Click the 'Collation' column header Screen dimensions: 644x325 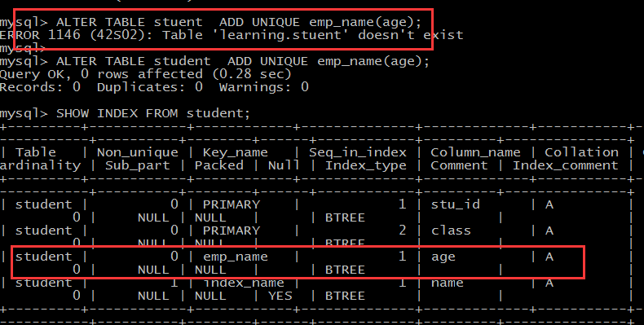(x=581, y=152)
